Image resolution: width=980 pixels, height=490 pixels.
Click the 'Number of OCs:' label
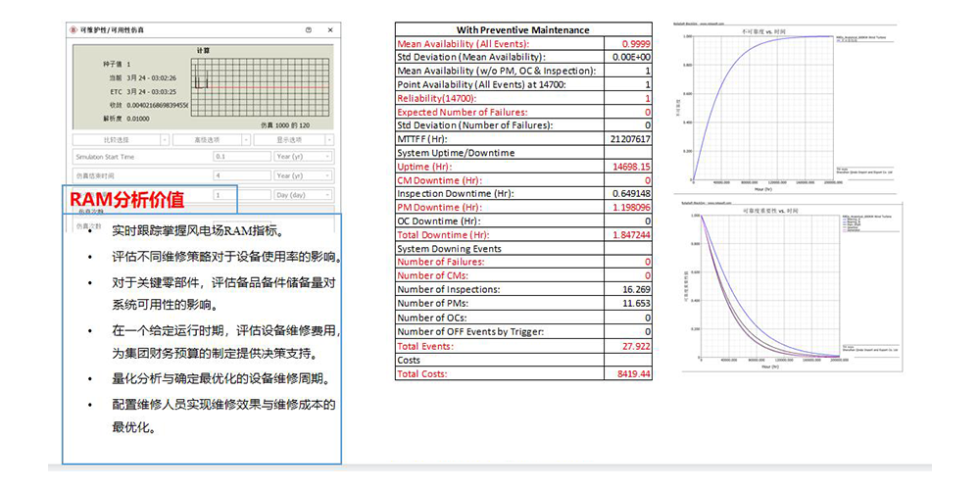432,318
